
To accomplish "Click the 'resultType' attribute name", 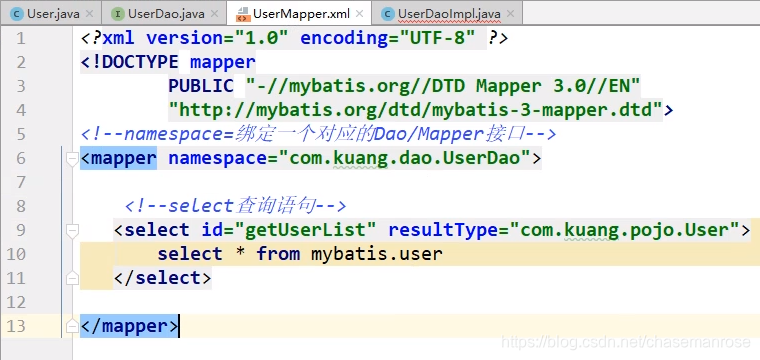I will tap(443, 230).
